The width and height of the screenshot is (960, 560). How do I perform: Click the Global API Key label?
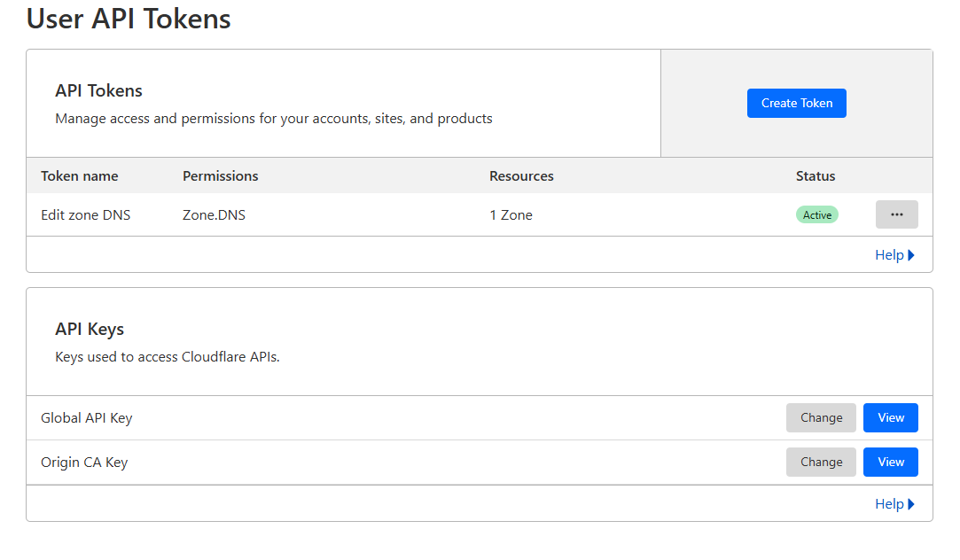86,418
